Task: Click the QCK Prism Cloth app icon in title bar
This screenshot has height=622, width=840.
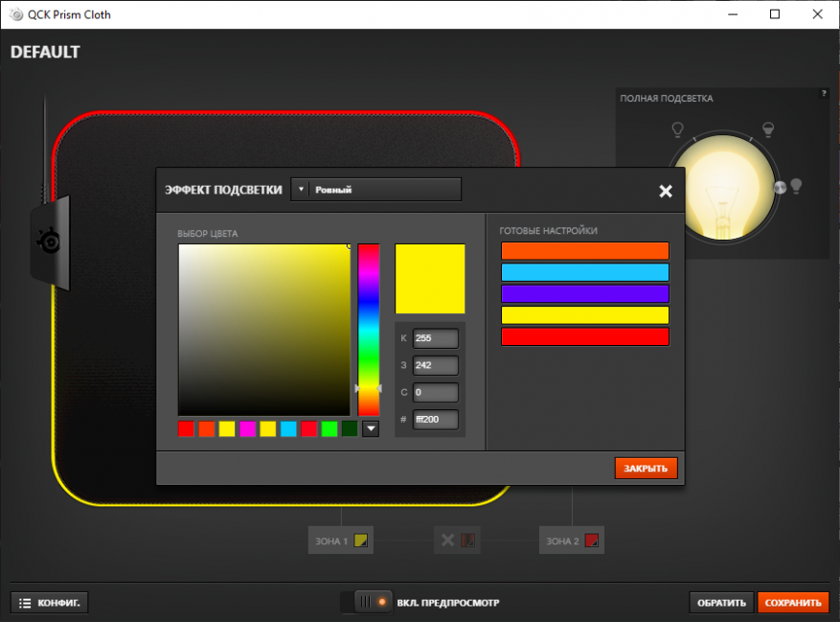Action: click(16, 14)
